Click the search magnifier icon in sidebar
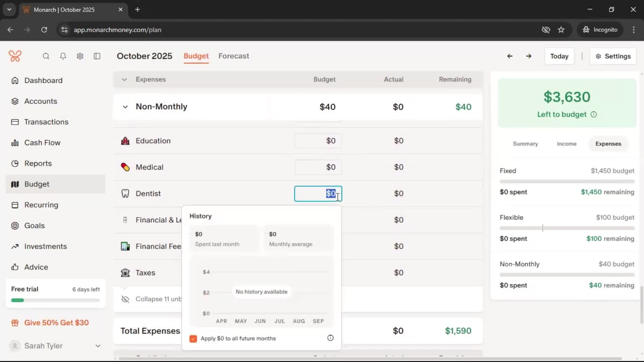The width and height of the screenshot is (644, 362). (46, 56)
